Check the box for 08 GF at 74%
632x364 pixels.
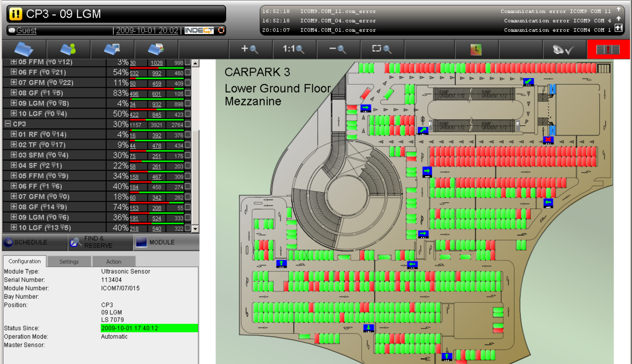pos(187,208)
